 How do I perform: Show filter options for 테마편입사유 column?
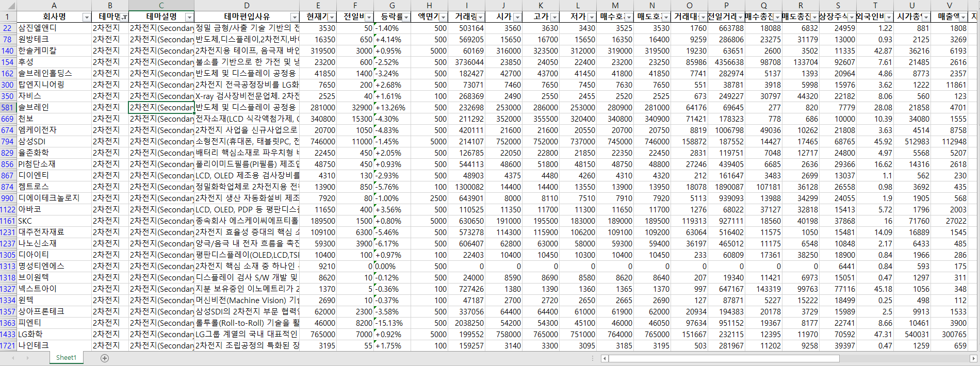(x=295, y=17)
